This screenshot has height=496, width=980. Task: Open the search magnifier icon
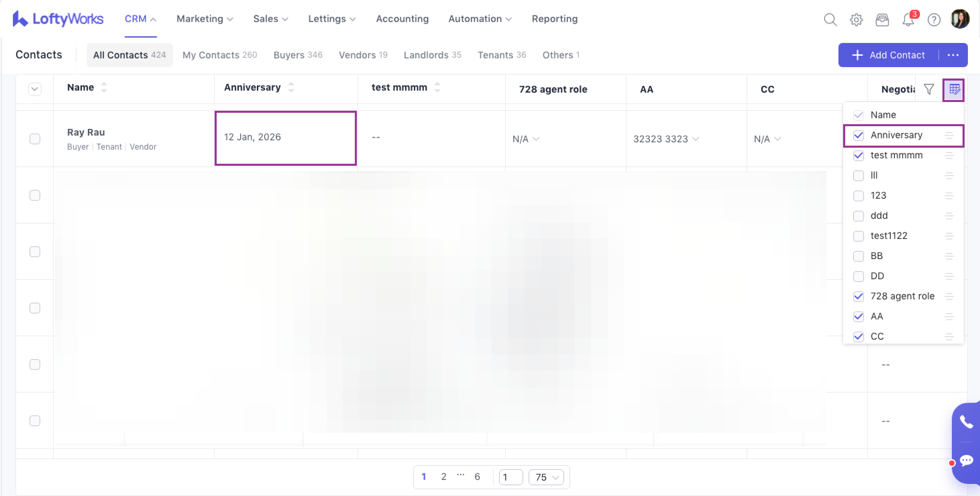point(830,19)
